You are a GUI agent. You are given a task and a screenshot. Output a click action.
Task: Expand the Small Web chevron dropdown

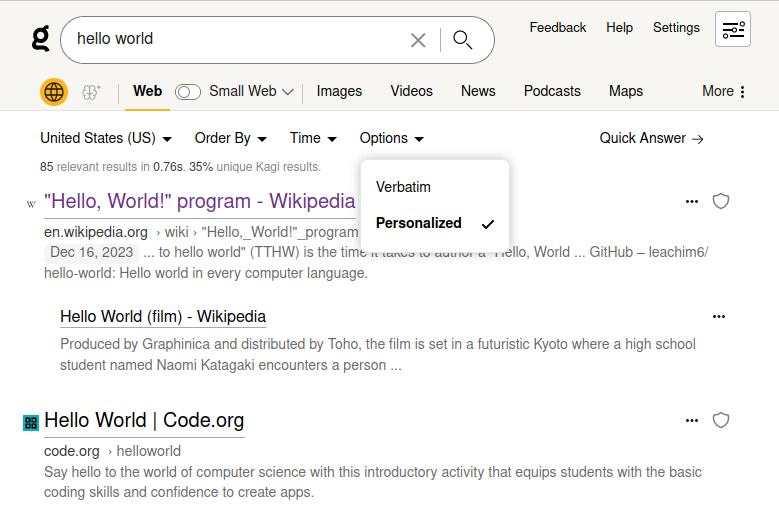click(288, 92)
